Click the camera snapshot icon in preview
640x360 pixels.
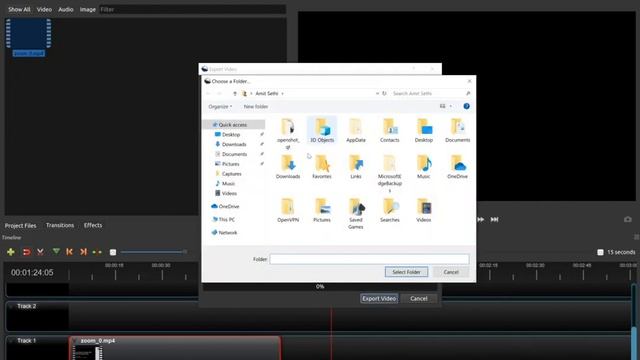[x=628, y=220]
